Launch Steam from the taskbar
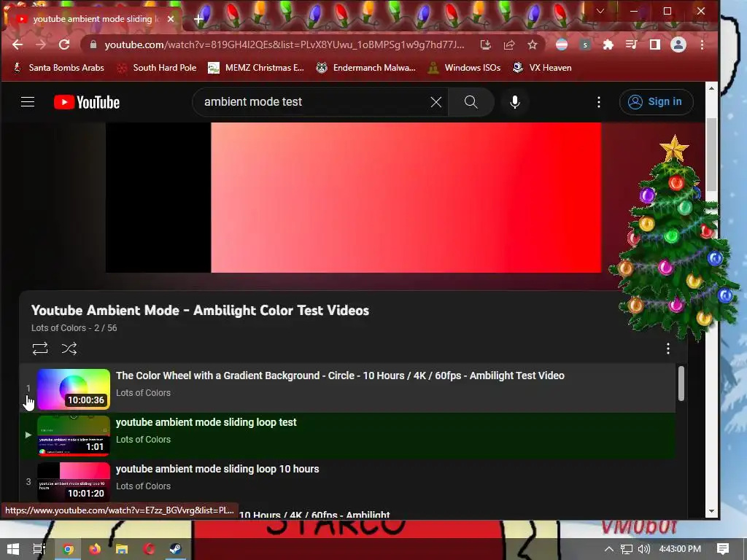This screenshot has height=560, width=747. coord(176,549)
